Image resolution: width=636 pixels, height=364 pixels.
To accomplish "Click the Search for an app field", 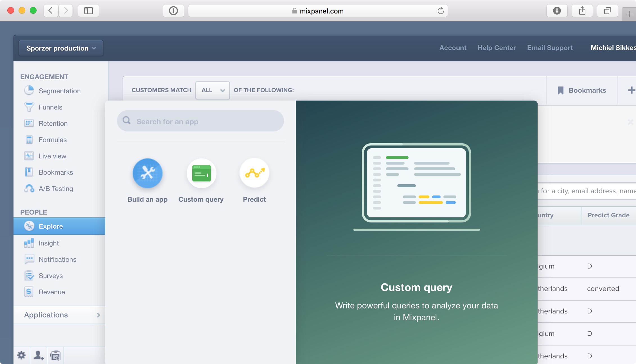I will [x=200, y=121].
